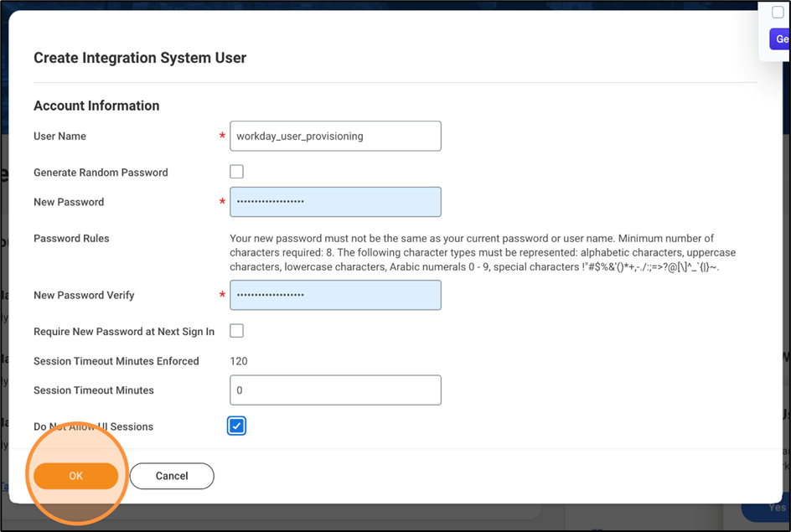
Task: Tick the checkbox in the background panel
Action: click(778, 12)
